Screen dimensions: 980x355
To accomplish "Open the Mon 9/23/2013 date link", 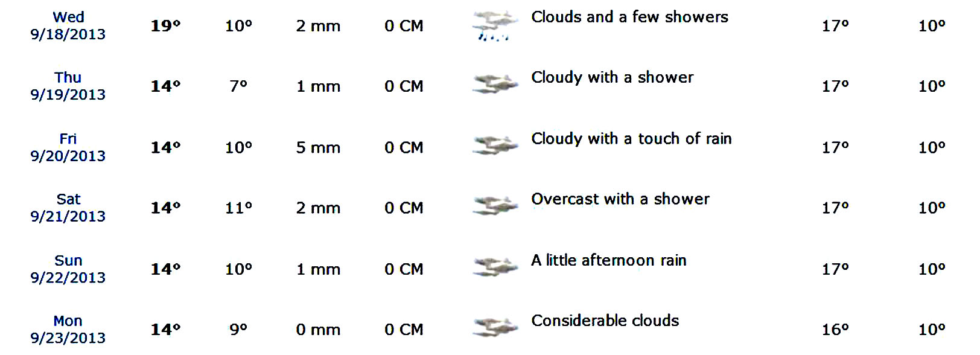I will tap(68, 329).
